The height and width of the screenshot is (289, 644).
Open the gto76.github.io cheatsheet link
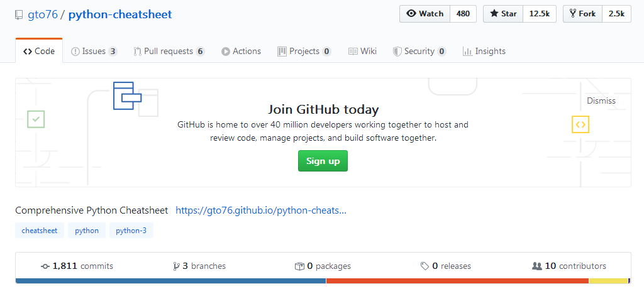coord(261,210)
